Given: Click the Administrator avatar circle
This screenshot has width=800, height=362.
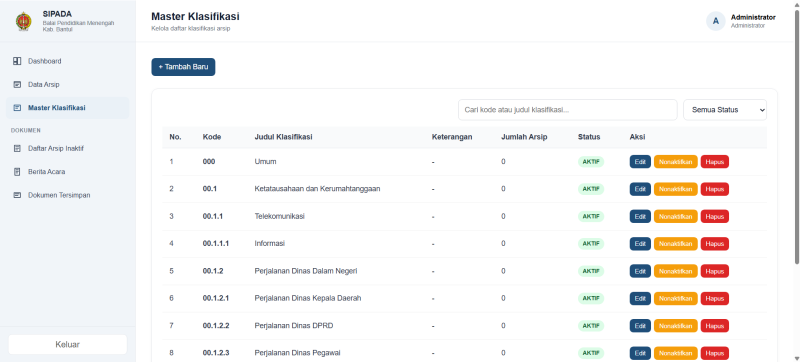Looking at the screenshot, I should (x=715, y=21).
